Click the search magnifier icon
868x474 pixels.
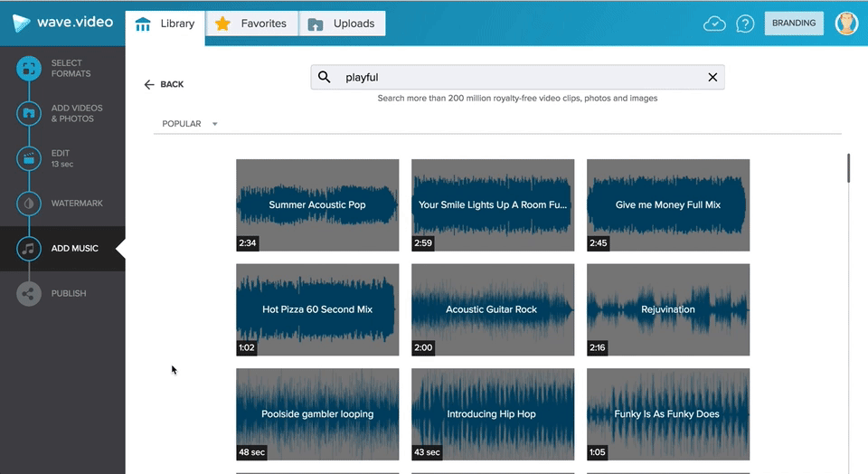click(x=325, y=78)
